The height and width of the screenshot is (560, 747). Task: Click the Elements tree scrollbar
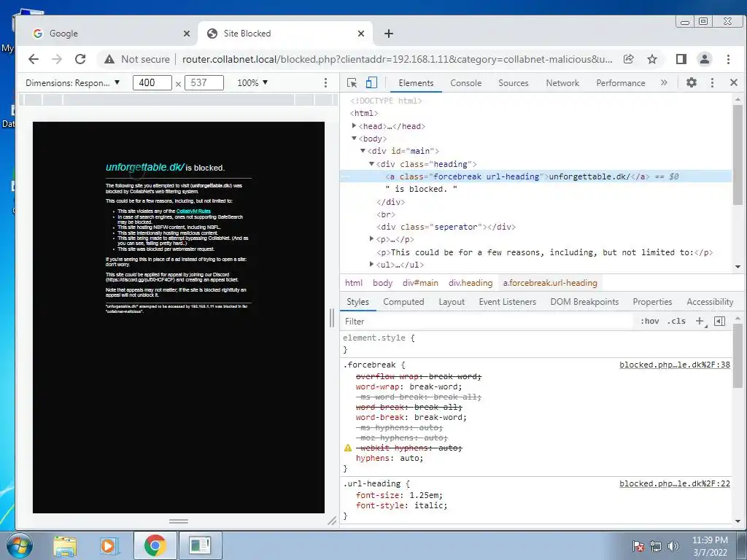[738, 155]
